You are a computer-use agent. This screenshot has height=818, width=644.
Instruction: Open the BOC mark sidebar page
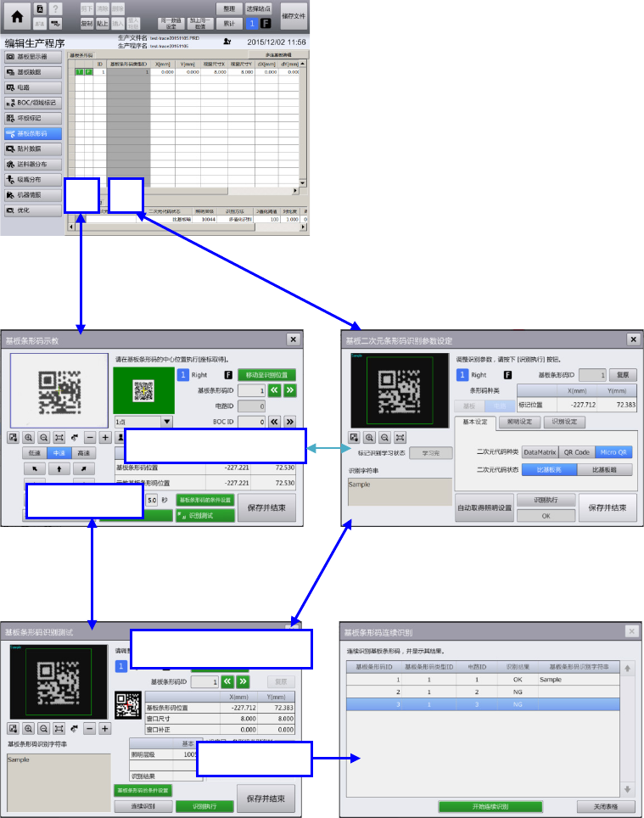pos(33,103)
